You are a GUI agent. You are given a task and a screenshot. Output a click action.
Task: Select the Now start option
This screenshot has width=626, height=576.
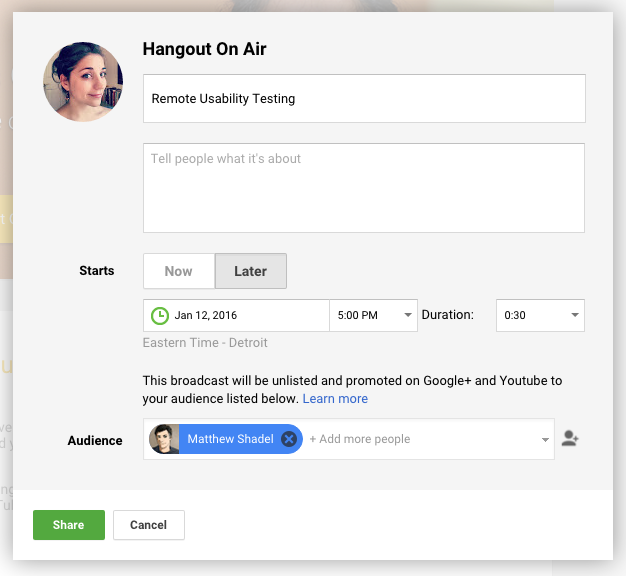click(179, 271)
